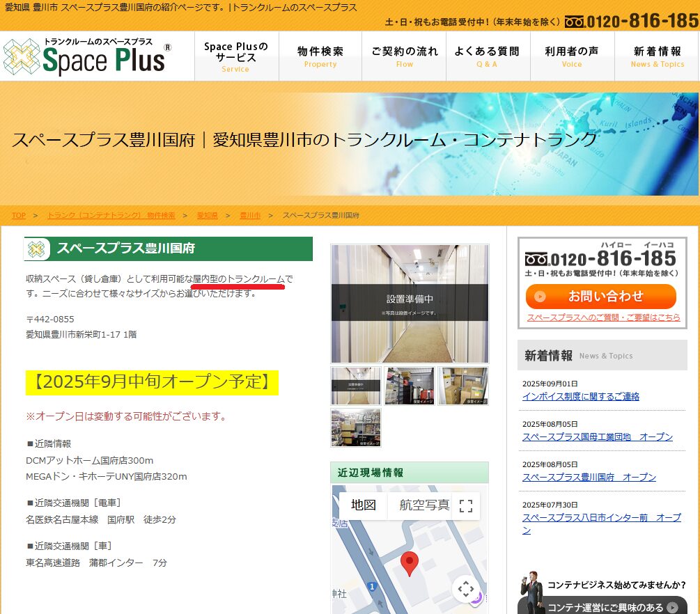The height and width of the screenshot is (614, 700).
Task: Click the address 愛知県豊川市新栄町1-17 1階
Action: [x=81, y=334]
